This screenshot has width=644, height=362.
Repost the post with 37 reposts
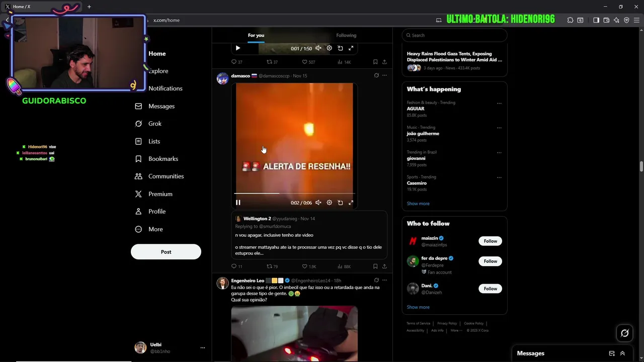click(272, 62)
